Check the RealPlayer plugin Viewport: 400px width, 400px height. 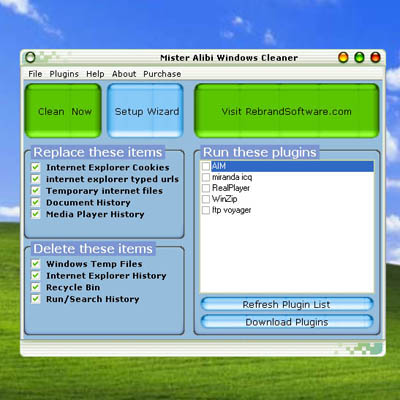(x=206, y=188)
